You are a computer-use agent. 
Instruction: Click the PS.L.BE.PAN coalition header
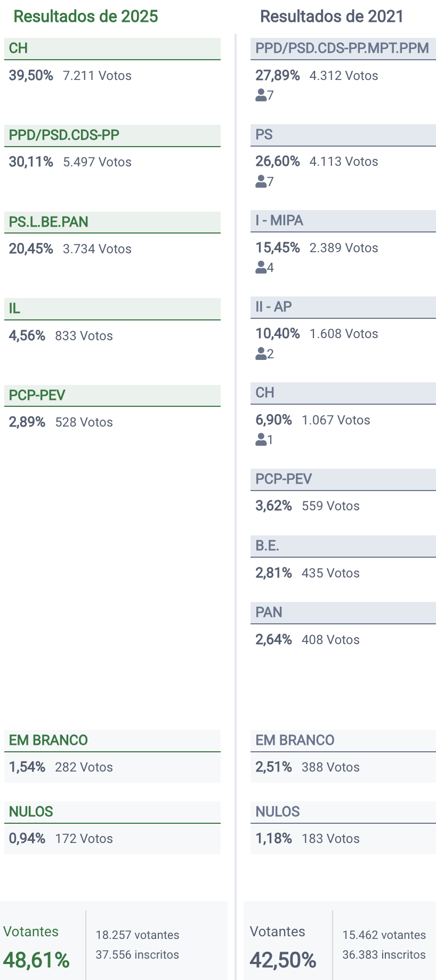point(112,222)
